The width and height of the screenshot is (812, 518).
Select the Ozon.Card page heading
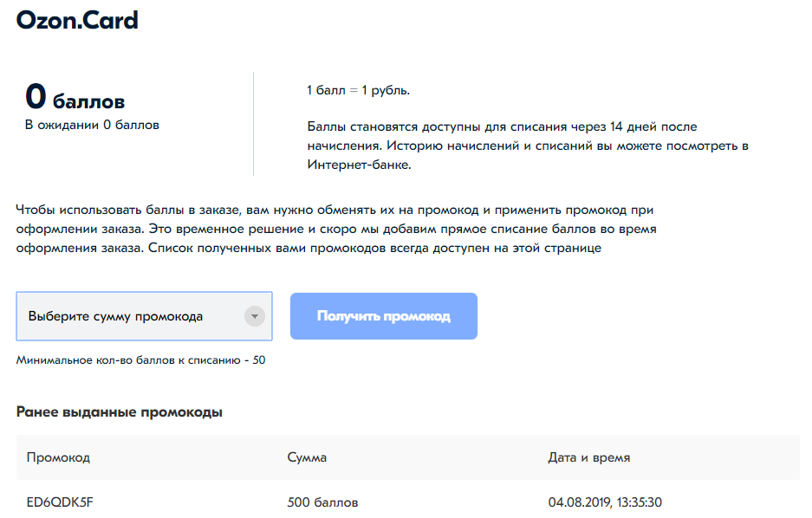(x=77, y=20)
